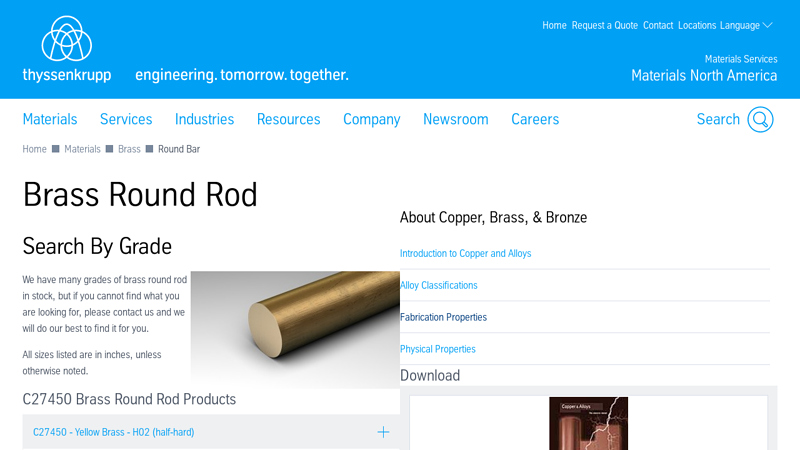This screenshot has width=800, height=450.
Task: Open the Language dropdown
Action: point(746,26)
